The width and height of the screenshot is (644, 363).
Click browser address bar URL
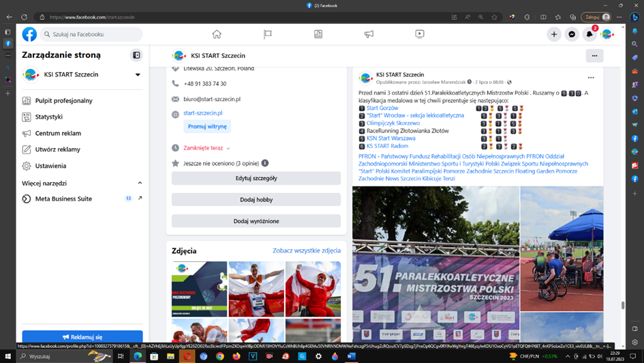(x=92, y=17)
